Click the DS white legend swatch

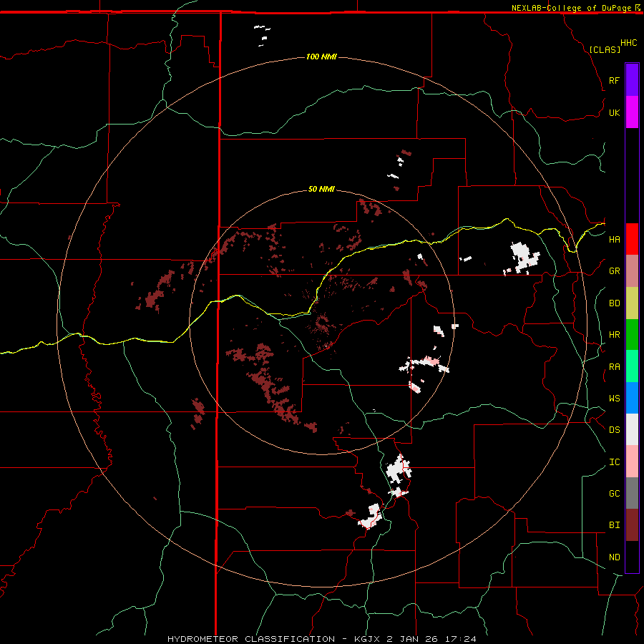(x=632, y=429)
